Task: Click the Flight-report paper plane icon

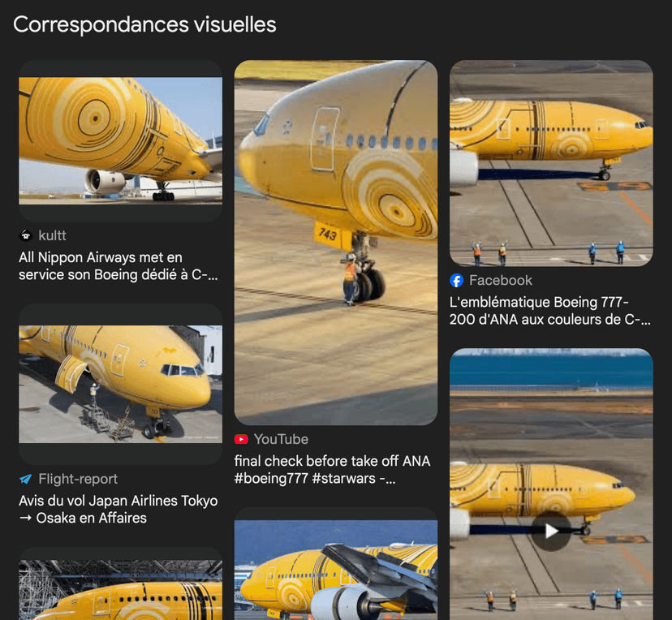Action: click(26, 479)
